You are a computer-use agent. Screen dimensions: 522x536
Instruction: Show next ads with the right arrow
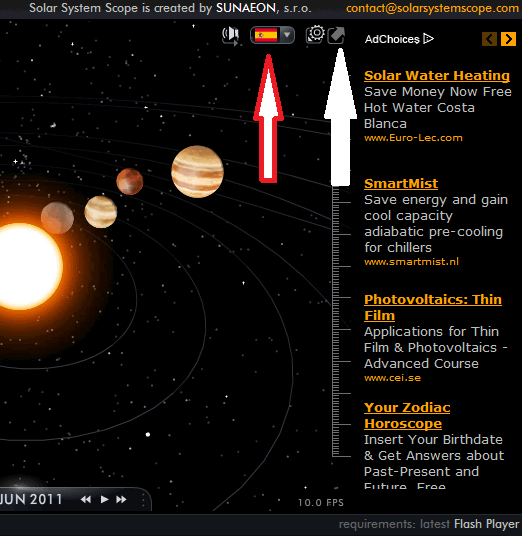point(508,39)
